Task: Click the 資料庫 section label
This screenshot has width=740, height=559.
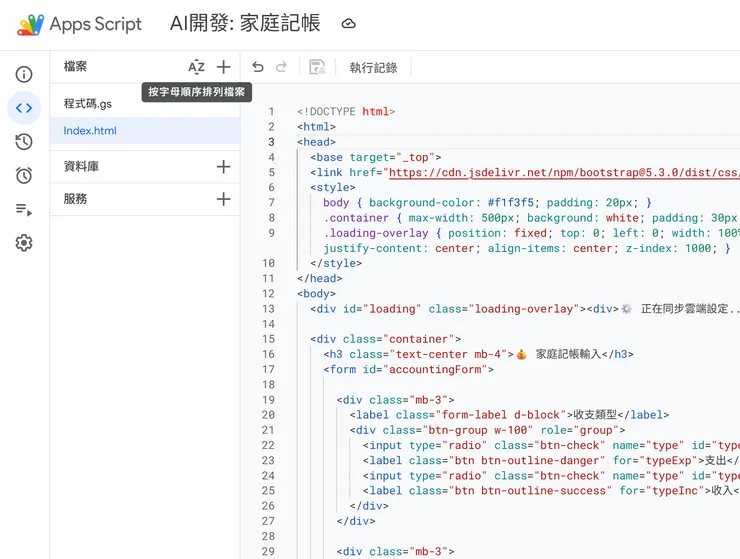Action: 81,167
